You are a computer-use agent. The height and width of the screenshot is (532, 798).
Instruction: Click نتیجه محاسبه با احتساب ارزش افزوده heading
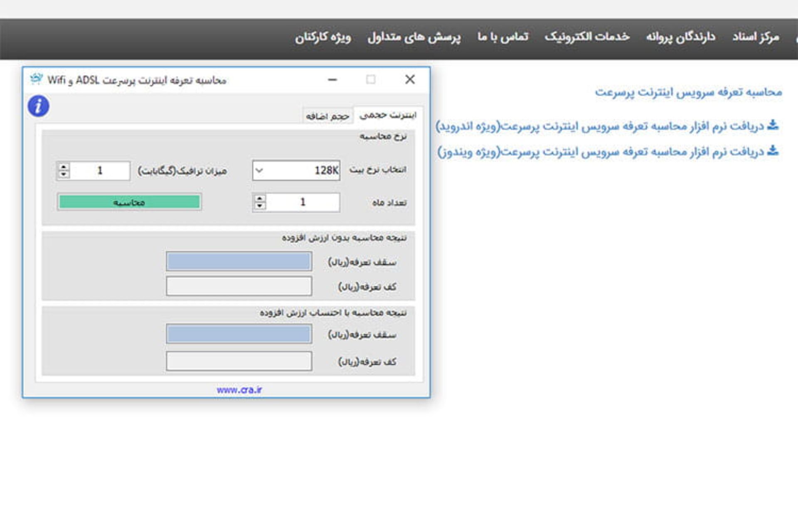tap(333, 313)
